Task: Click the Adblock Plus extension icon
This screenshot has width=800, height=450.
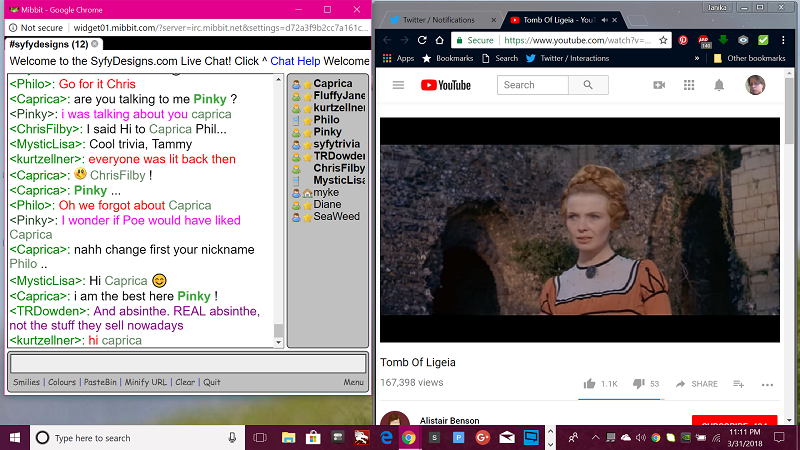Action: click(x=704, y=41)
